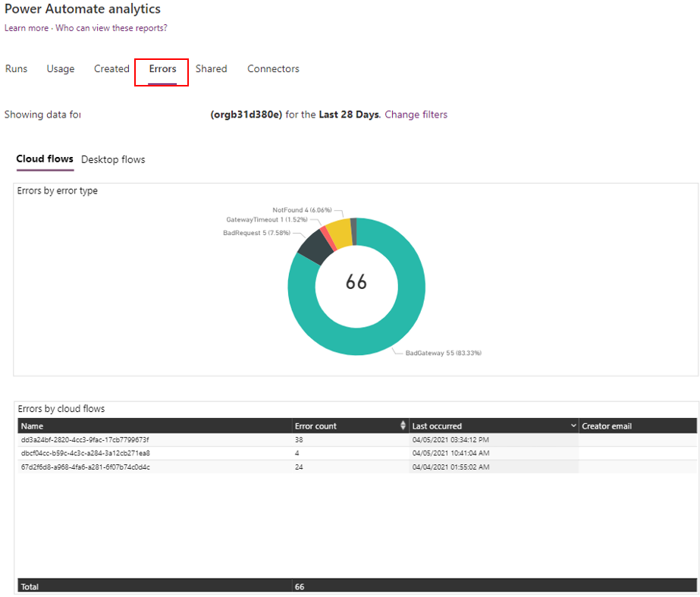Go to the Shared tab
This screenshot has width=700, height=597.
pos(211,69)
